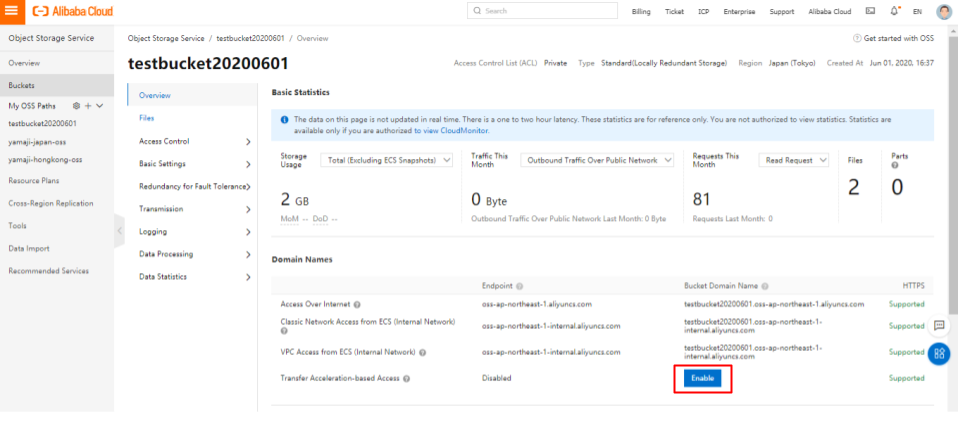
Task: Click the Internet endpoint oss-ap-northeast-1.aliyuncs.com
Action: pyautogui.click(x=537, y=304)
